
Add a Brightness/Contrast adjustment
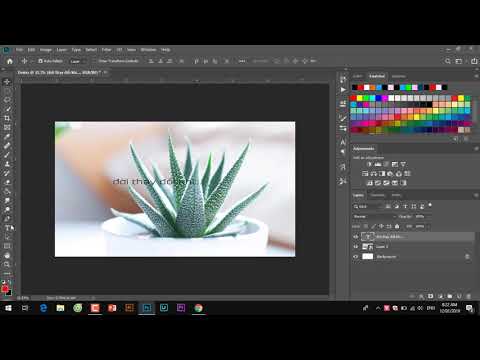[369, 164]
